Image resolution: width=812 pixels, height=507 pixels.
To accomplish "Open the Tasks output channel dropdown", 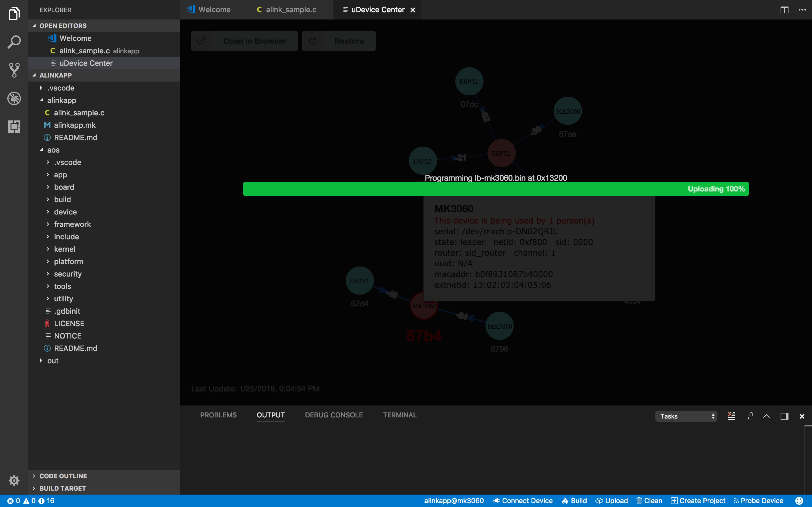I will point(686,416).
